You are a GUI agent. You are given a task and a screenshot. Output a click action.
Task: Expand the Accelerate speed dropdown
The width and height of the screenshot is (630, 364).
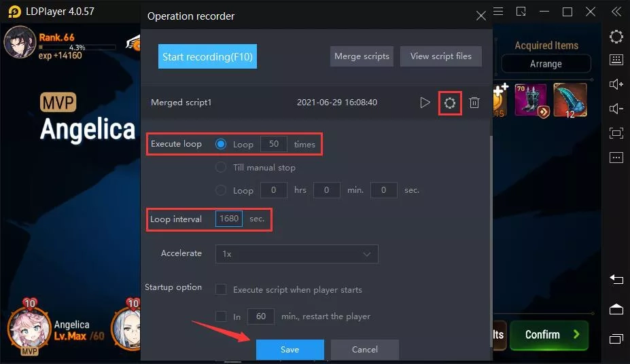pyautogui.click(x=296, y=253)
